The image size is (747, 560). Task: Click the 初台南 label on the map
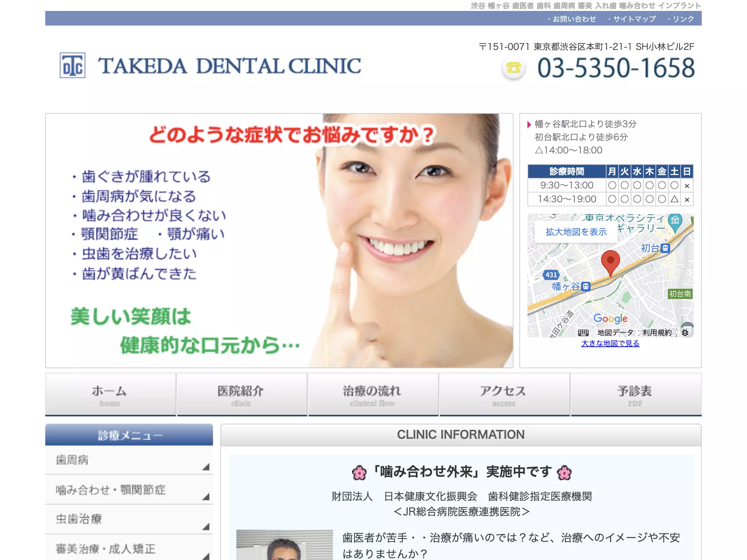[680, 294]
